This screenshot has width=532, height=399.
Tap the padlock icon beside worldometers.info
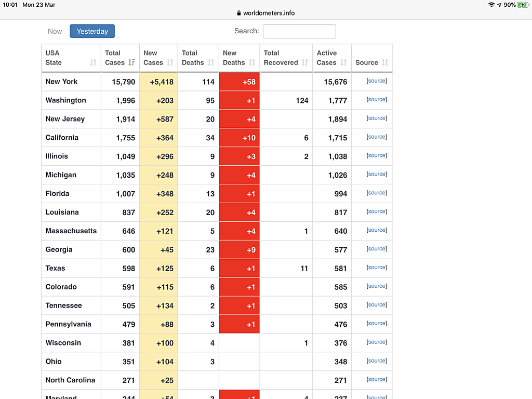[239, 13]
